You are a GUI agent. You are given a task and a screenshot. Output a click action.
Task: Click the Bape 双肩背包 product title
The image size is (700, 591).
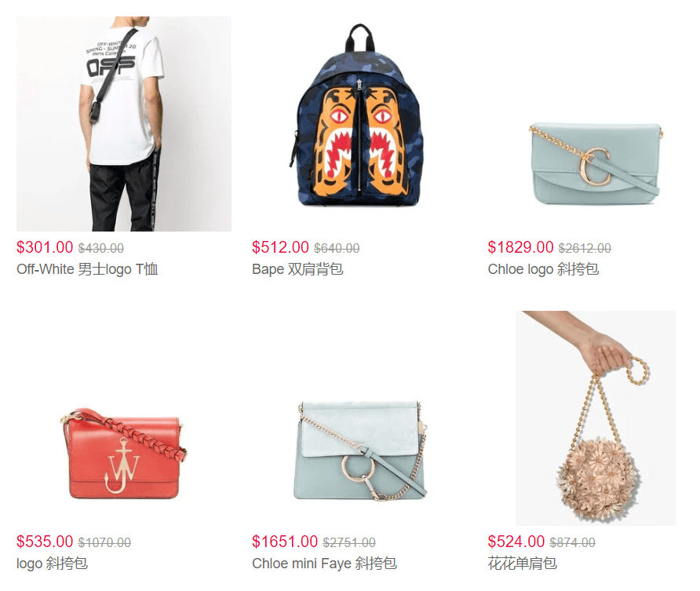297,269
